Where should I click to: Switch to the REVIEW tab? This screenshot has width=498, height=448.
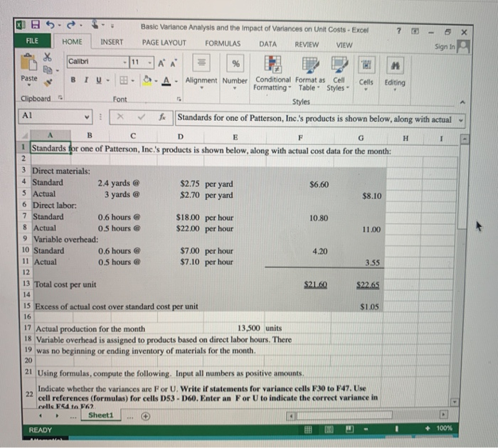pos(307,45)
